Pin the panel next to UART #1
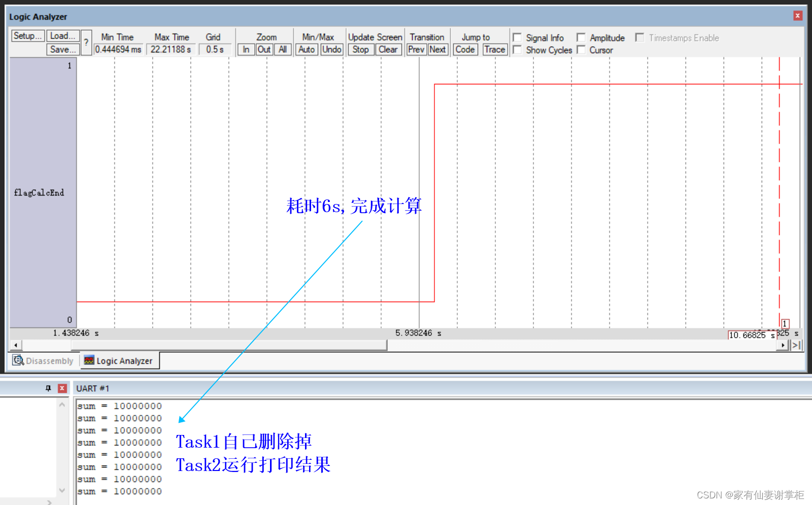This screenshot has height=505, width=812. [x=48, y=388]
